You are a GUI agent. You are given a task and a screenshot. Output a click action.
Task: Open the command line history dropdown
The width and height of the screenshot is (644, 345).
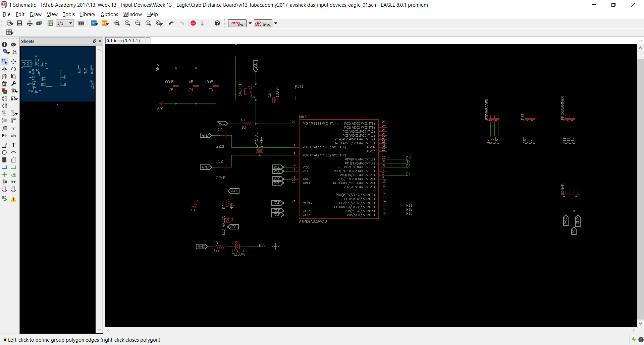coord(641,41)
